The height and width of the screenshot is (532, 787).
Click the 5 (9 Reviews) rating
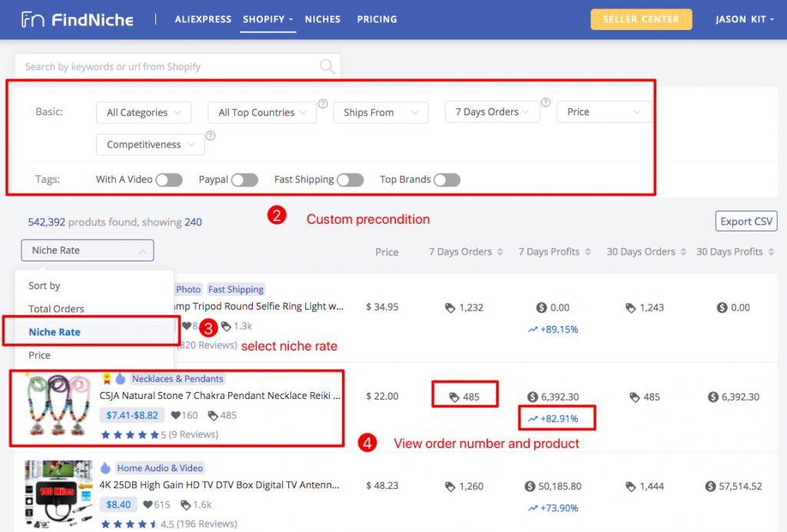(x=160, y=434)
